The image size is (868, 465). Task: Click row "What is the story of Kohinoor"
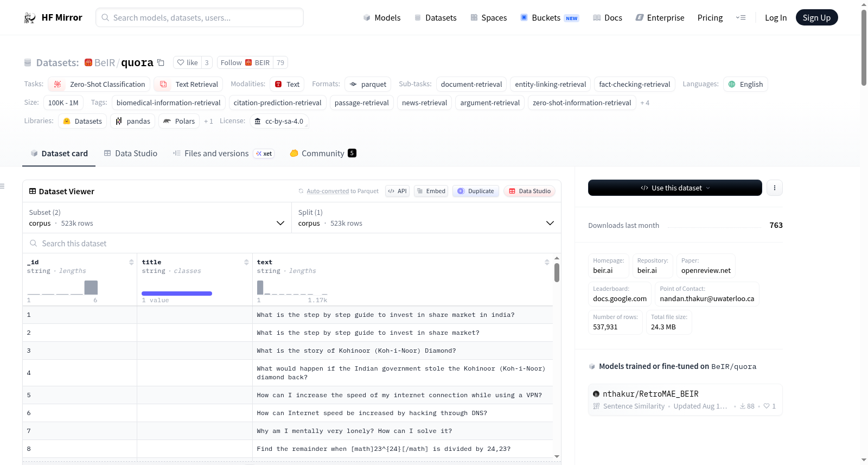(288, 351)
